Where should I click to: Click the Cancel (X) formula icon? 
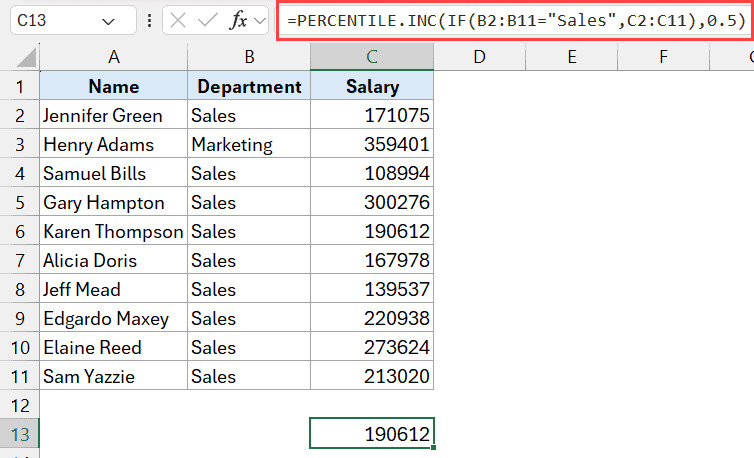coord(179,21)
